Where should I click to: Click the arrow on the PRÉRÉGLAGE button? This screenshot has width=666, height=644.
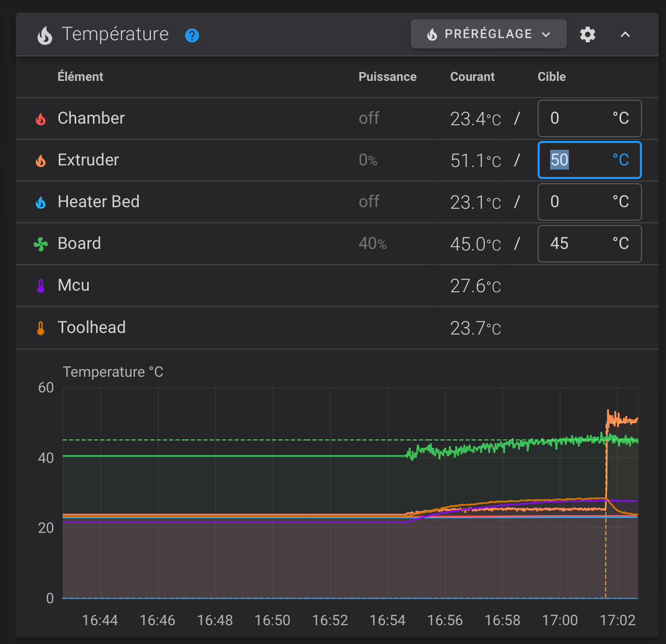(546, 34)
